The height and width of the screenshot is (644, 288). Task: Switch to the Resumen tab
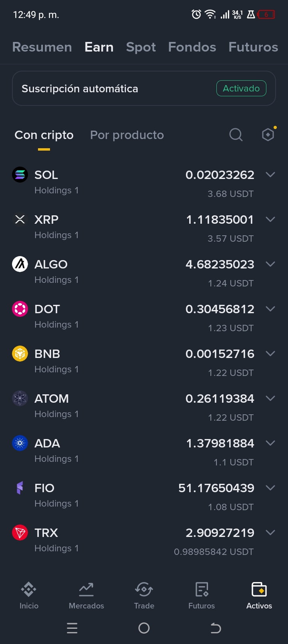coord(42,47)
